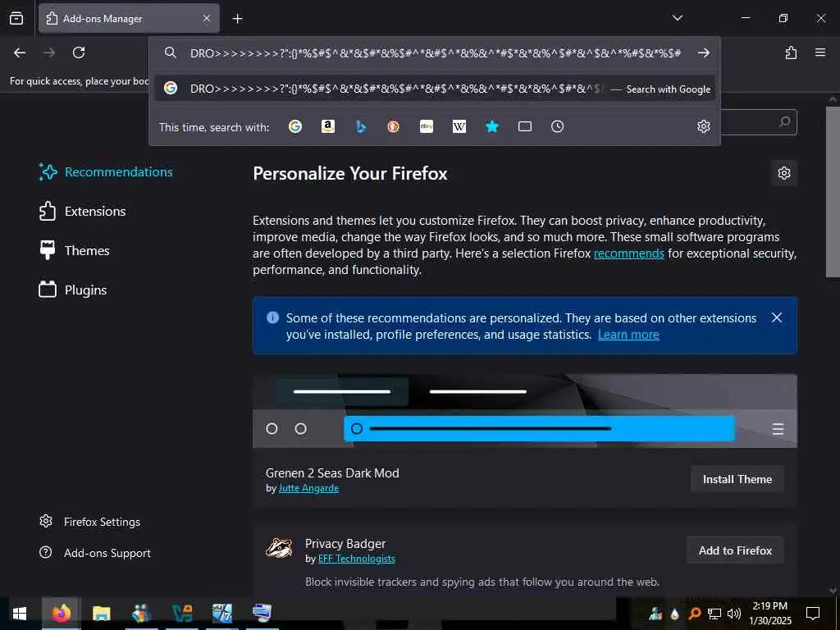The image size is (840, 630).
Task: Search this time with Amazon icon
Action: point(328,126)
